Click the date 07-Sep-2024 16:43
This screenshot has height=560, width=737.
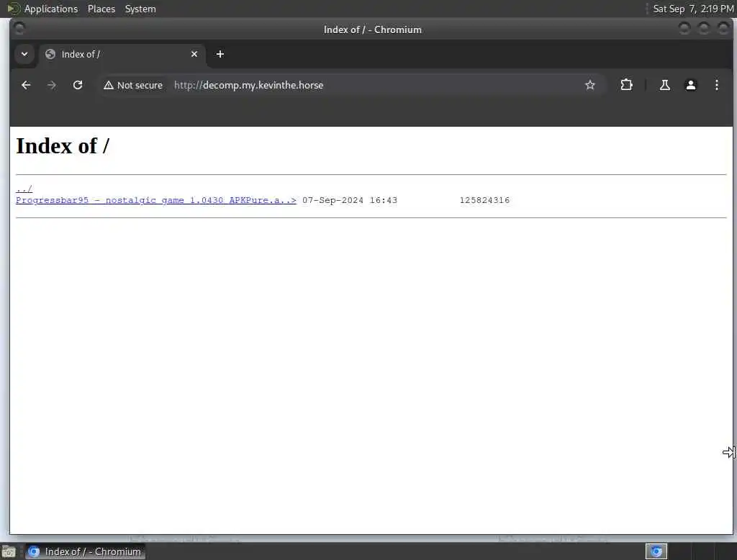[350, 200]
